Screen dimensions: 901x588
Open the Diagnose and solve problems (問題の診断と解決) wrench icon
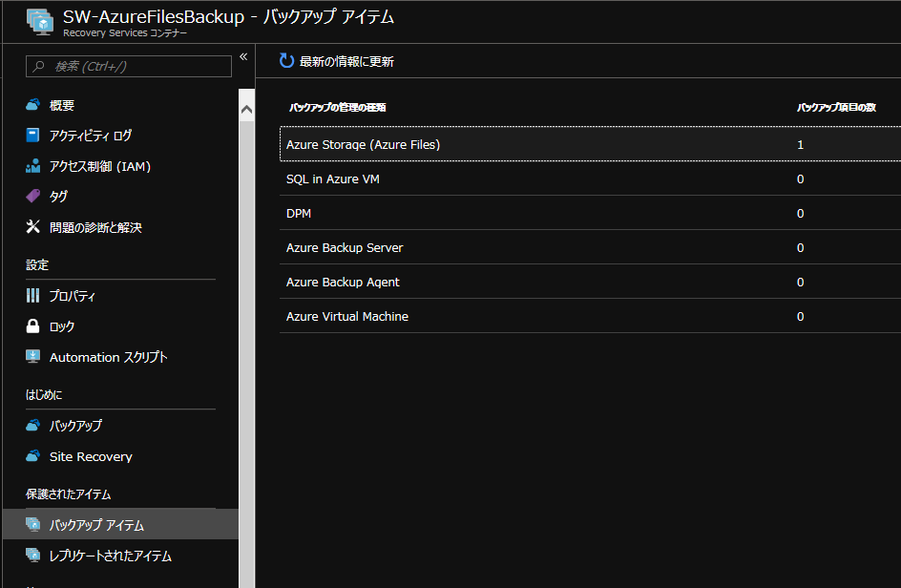click(x=33, y=227)
